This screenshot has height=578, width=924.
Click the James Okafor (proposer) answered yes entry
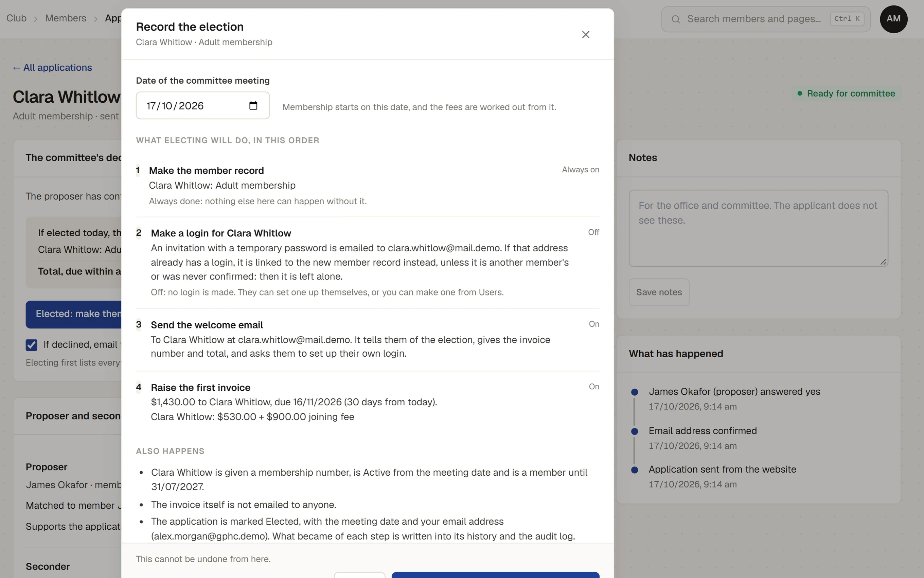(734, 392)
